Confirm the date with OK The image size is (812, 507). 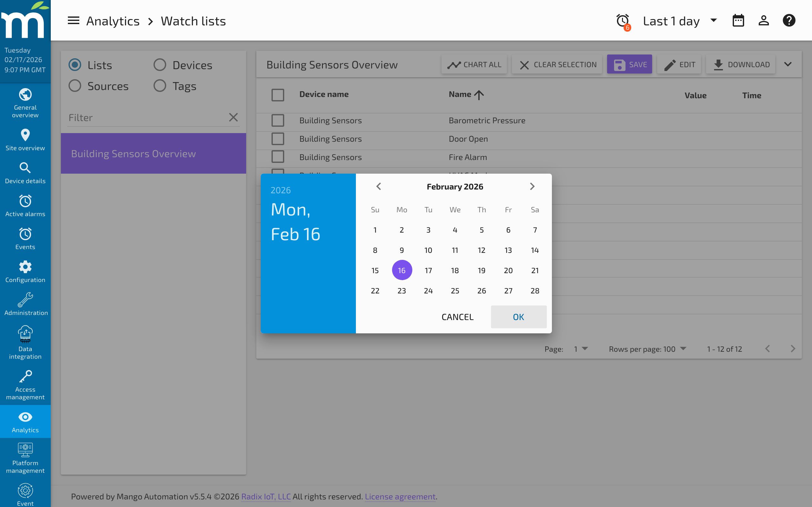coord(518,317)
